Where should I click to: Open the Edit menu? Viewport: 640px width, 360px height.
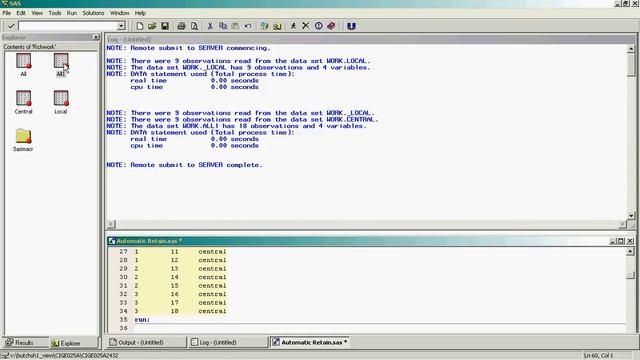[x=21, y=13]
